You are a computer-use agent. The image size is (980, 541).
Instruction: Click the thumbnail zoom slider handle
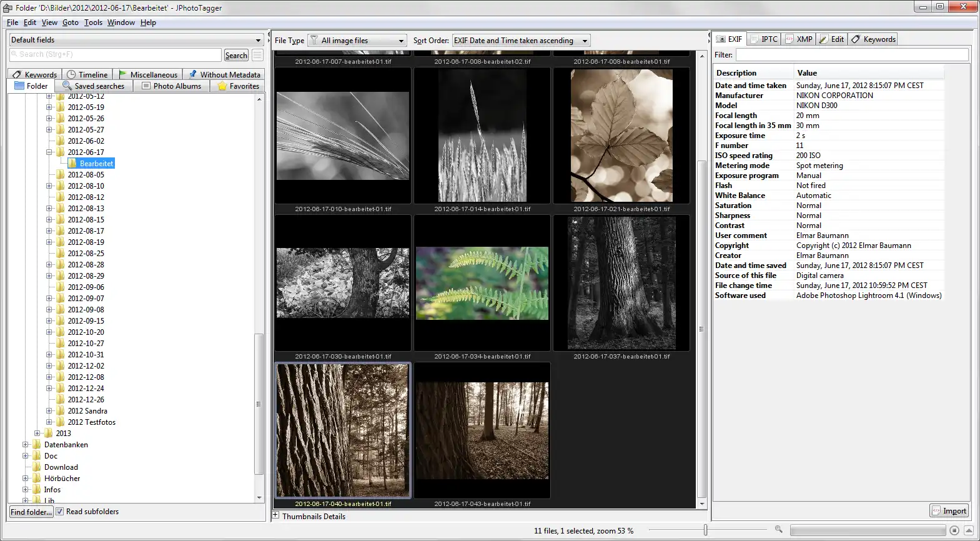pos(706,530)
